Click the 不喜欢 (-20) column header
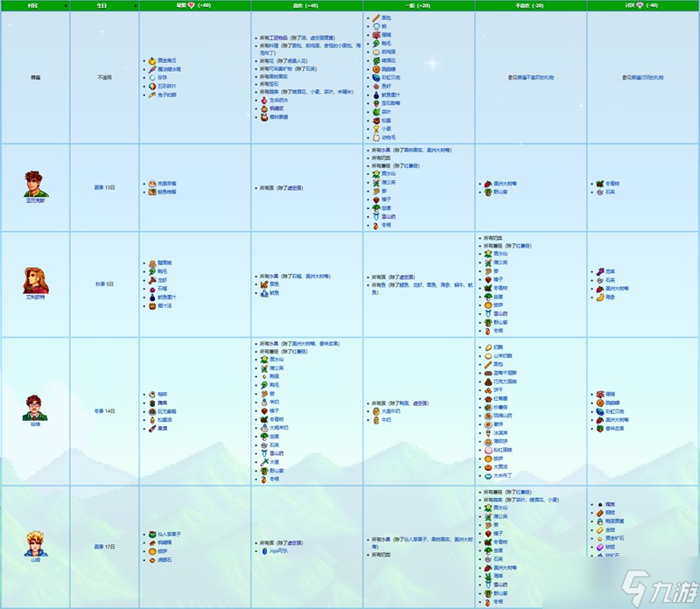700x609 pixels. point(531,5)
